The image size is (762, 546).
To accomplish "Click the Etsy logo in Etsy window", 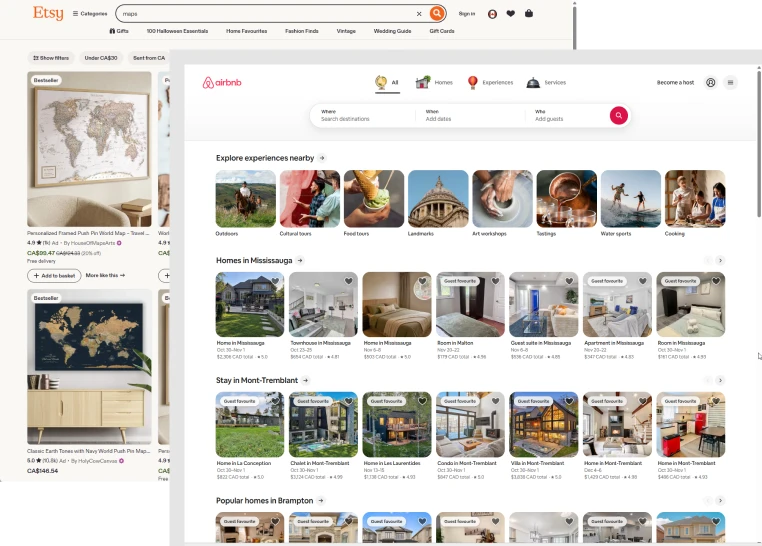I will 48,13.
